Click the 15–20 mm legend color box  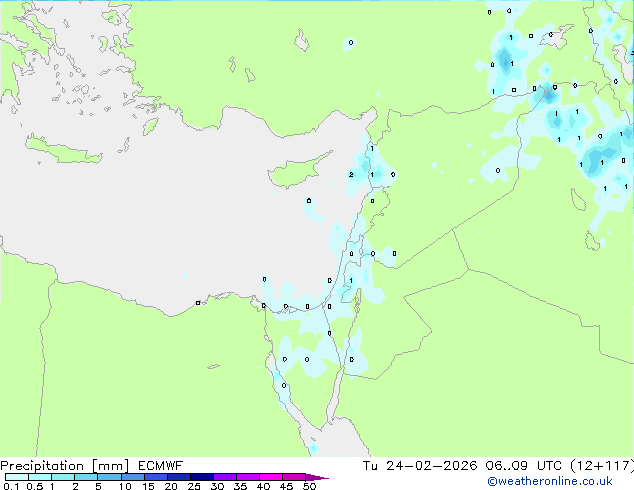155,477
